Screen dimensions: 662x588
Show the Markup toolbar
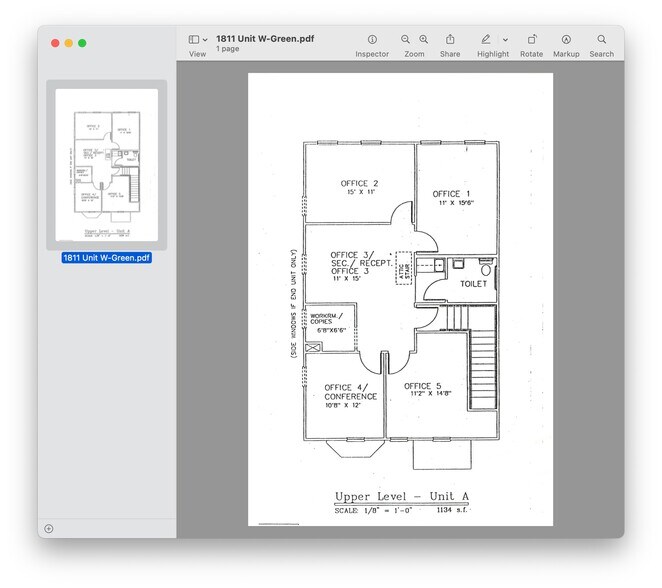click(566, 40)
